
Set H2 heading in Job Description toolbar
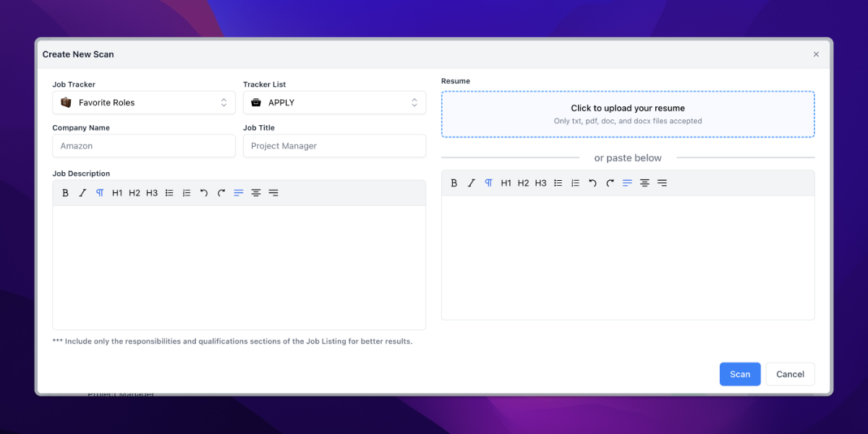coord(135,193)
